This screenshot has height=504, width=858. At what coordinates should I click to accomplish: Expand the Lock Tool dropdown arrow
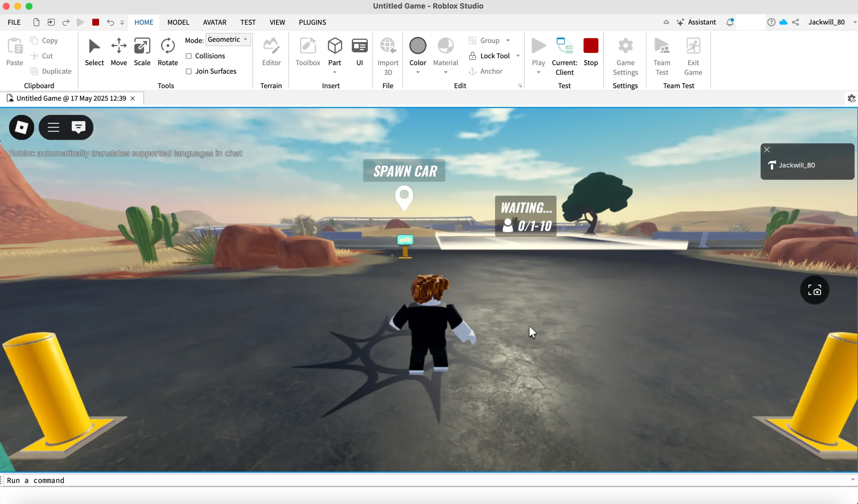[518, 56]
